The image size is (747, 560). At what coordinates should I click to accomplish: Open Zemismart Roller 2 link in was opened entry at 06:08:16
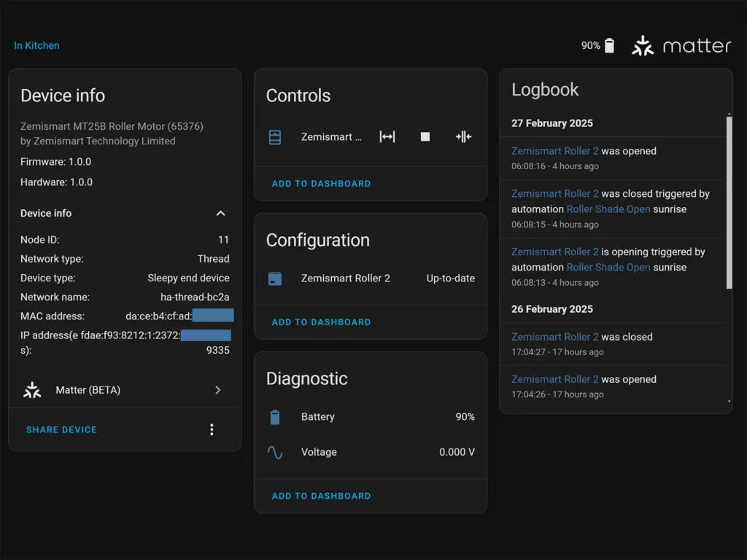pos(554,152)
